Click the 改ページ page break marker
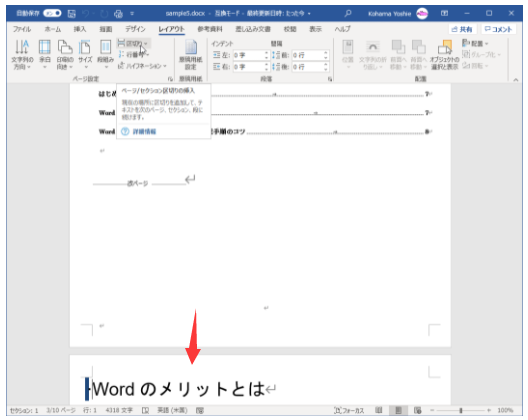 click(x=137, y=184)
